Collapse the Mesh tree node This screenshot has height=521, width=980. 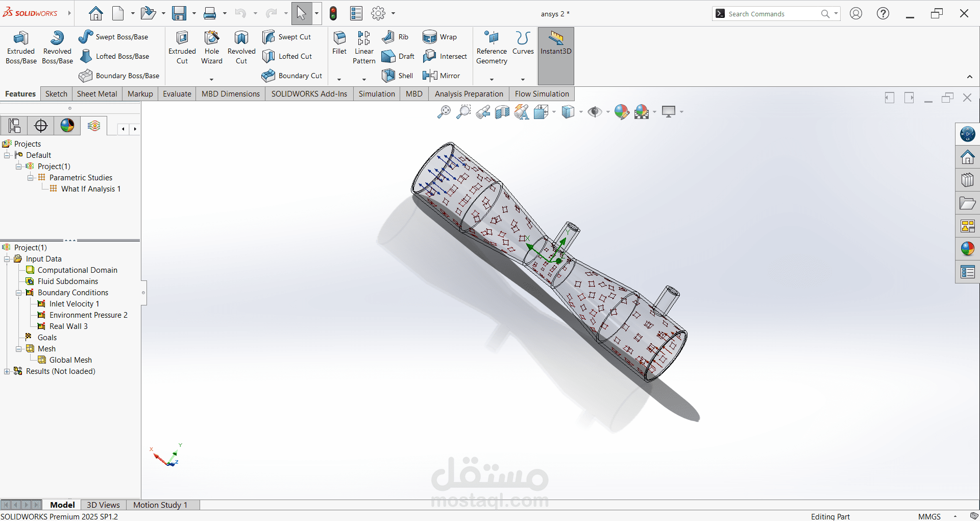tap(19, 349)
